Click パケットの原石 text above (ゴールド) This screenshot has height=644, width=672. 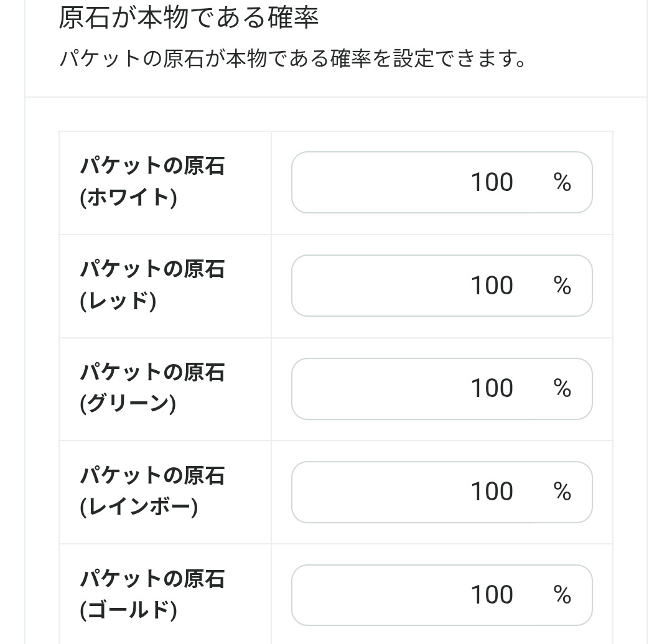tap(152, 579)
